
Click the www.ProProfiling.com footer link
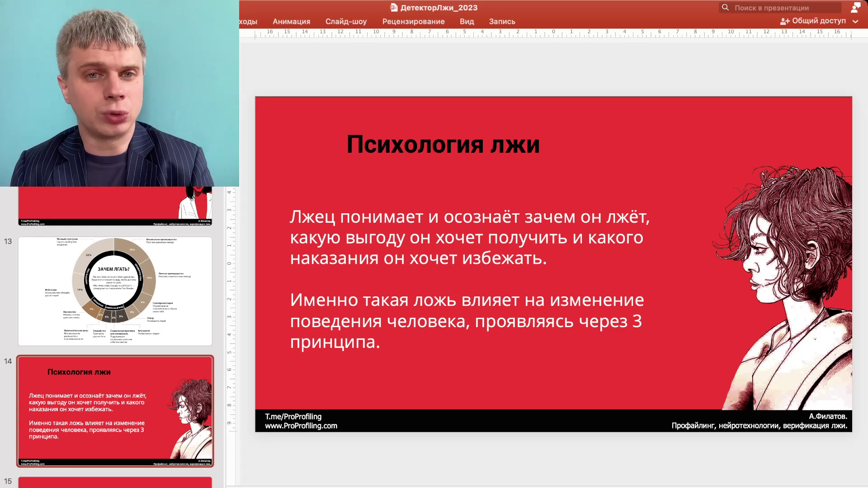pos(301,426)
